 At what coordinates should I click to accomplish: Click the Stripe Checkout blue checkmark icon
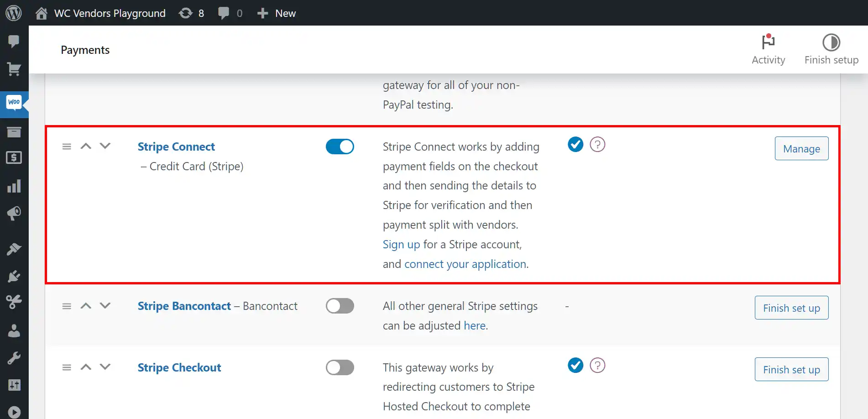(x=575, y=365)
